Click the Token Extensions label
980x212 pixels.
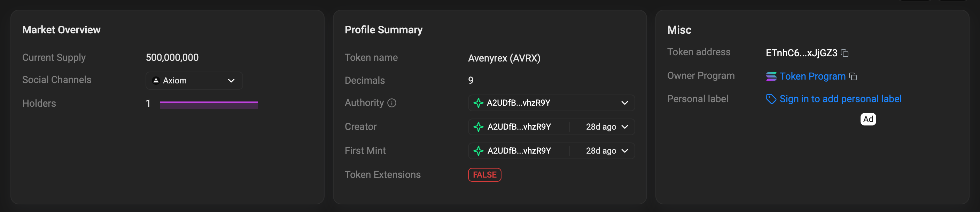tap(382, 175)
